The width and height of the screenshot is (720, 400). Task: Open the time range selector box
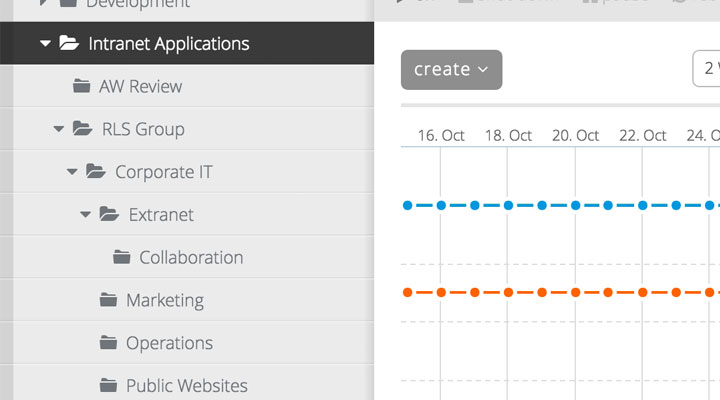click(x=706, y=68)
